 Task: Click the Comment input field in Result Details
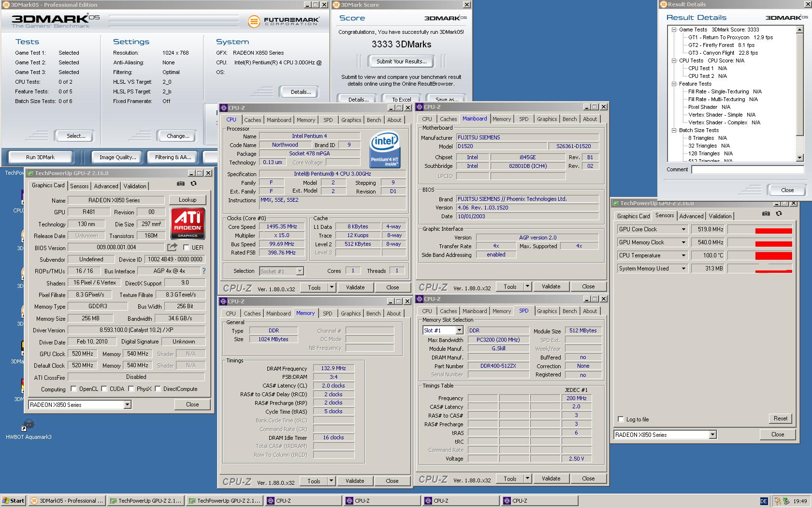pos(747,169)
